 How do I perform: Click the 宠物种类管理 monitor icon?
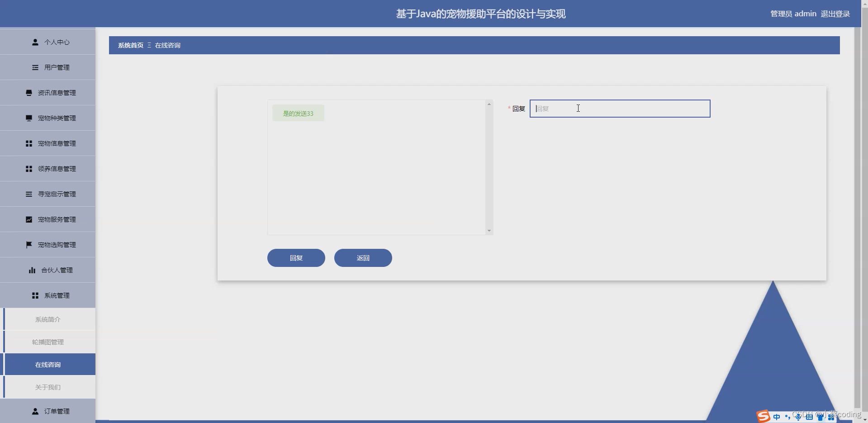click(x=29, y=118)
